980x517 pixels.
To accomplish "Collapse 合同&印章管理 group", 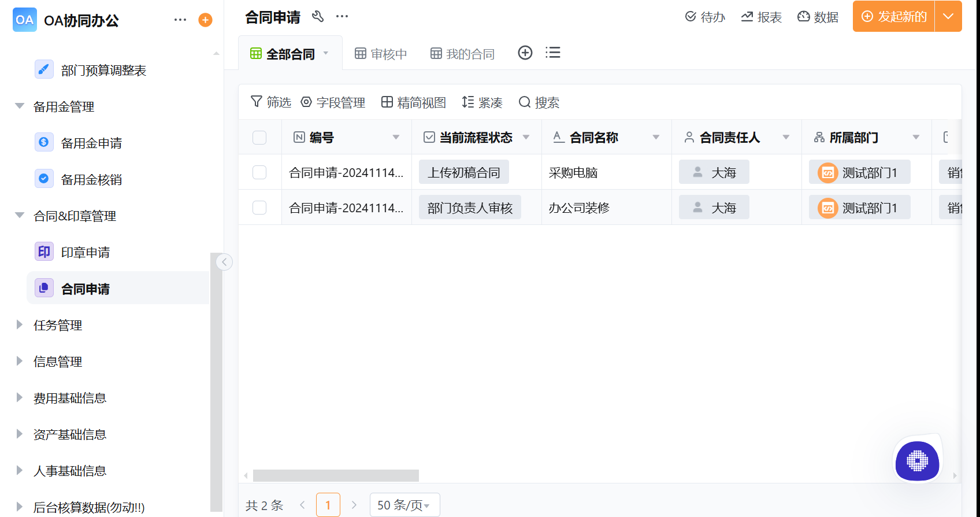I will pos(20,216).
